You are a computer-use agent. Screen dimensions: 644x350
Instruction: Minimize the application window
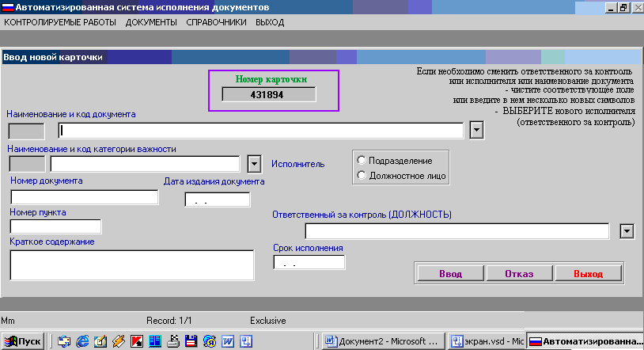(x=612, y=7)
